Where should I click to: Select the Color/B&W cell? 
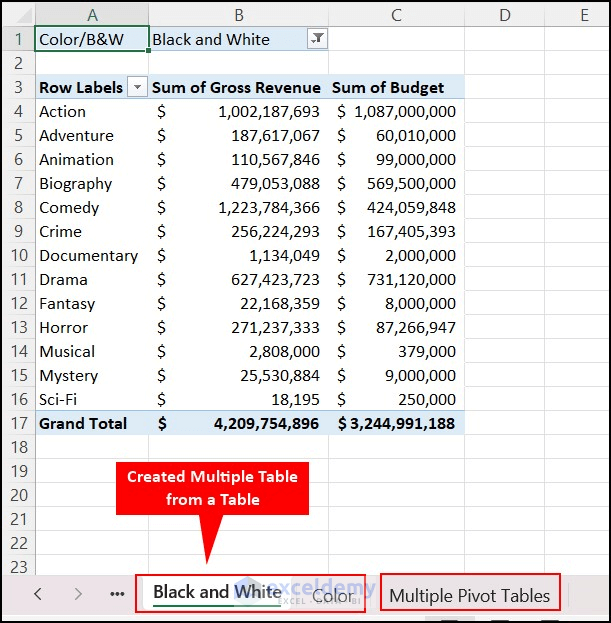click(x=92, y=39)
